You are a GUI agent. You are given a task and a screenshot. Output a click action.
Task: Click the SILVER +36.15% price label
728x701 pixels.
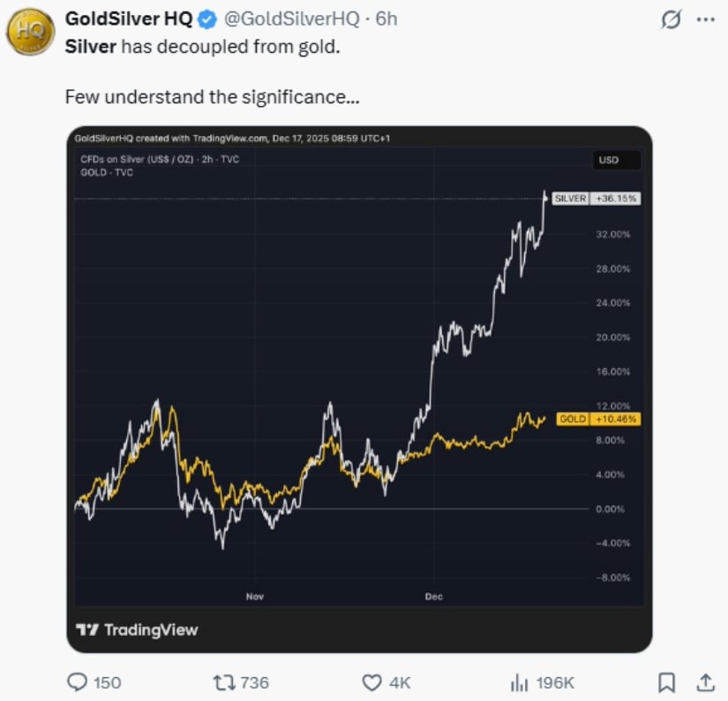point(597,199)
